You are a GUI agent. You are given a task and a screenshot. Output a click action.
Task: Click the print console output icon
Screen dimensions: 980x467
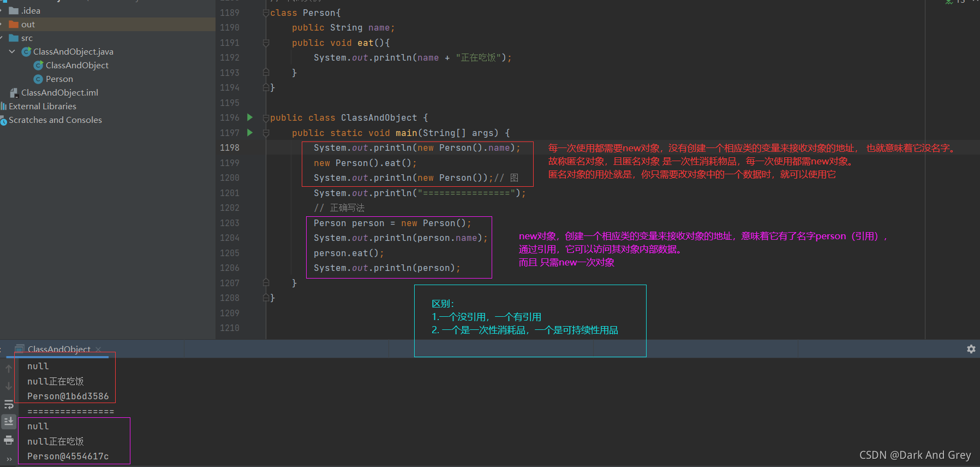tap(9, 440)
